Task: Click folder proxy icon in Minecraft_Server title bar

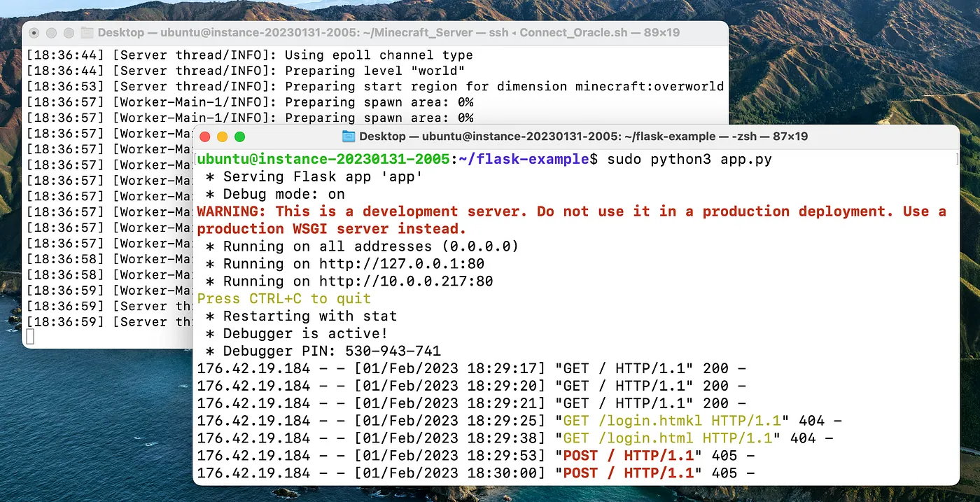Action: pos(87,33)
